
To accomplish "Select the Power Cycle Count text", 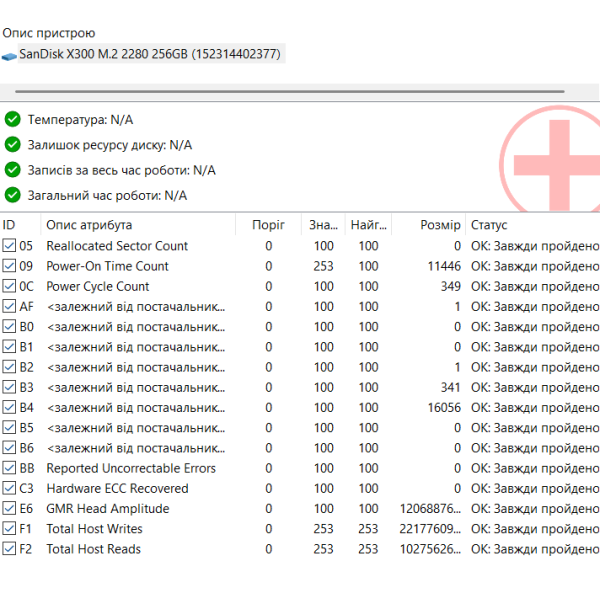I will pyautogui.click(x=98, y=286).
